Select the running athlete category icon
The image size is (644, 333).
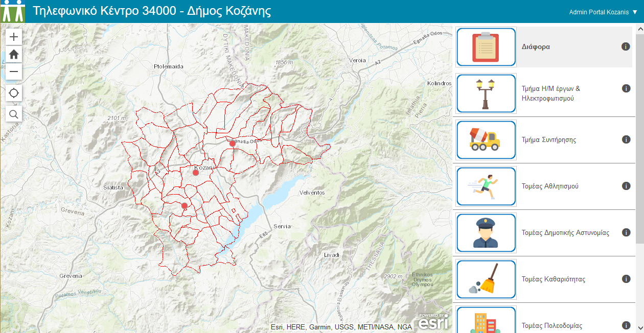pyautogui.click(x=486, y=186)
